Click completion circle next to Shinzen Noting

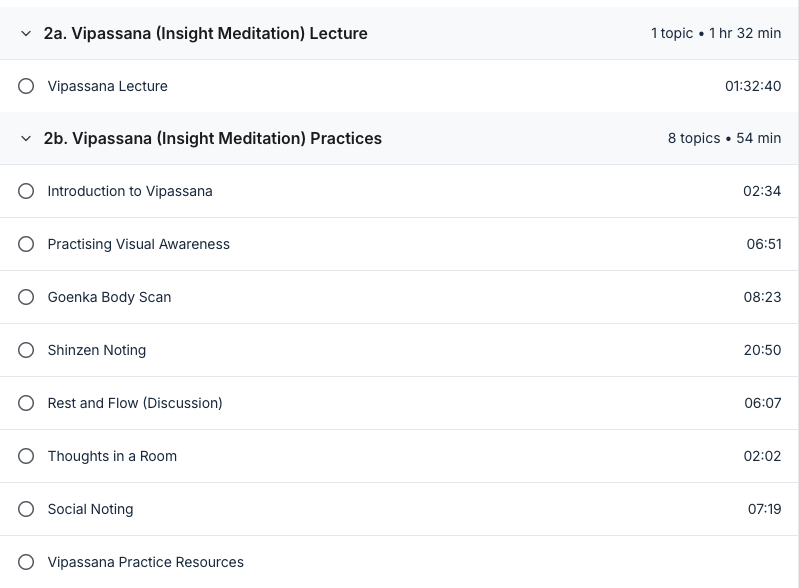click(x=26, y=350)
